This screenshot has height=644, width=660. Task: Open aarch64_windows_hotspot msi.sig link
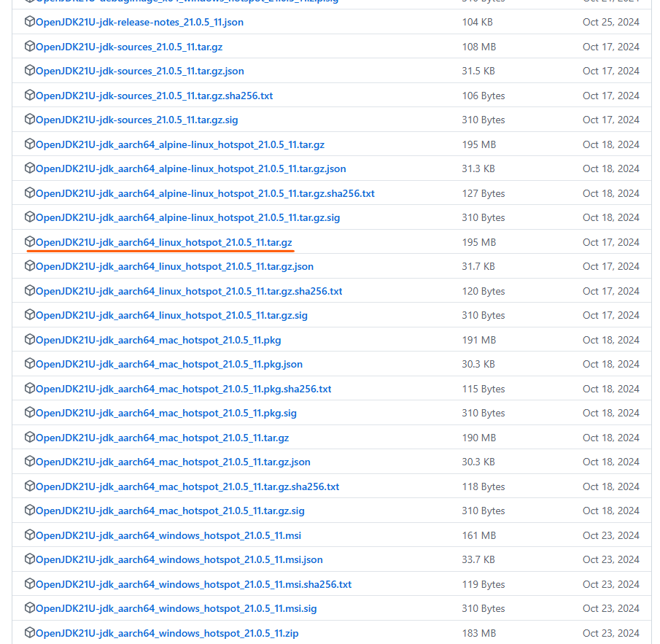pos(176,608)
